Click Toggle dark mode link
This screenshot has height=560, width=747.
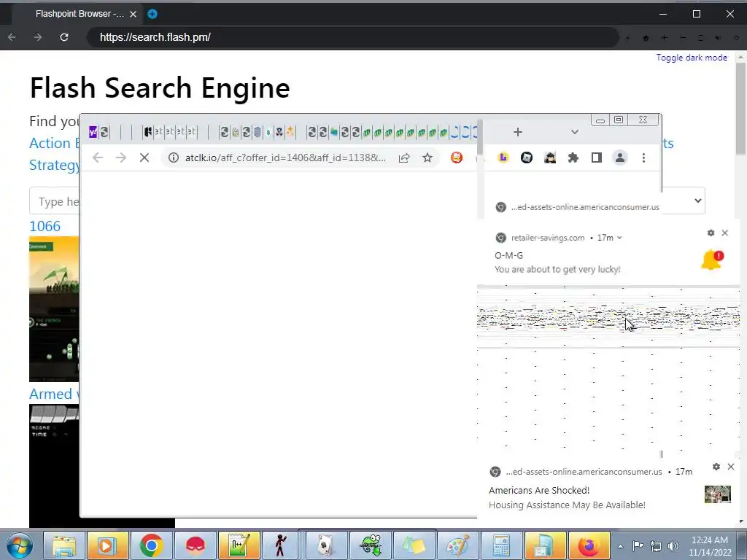(692, 58)
